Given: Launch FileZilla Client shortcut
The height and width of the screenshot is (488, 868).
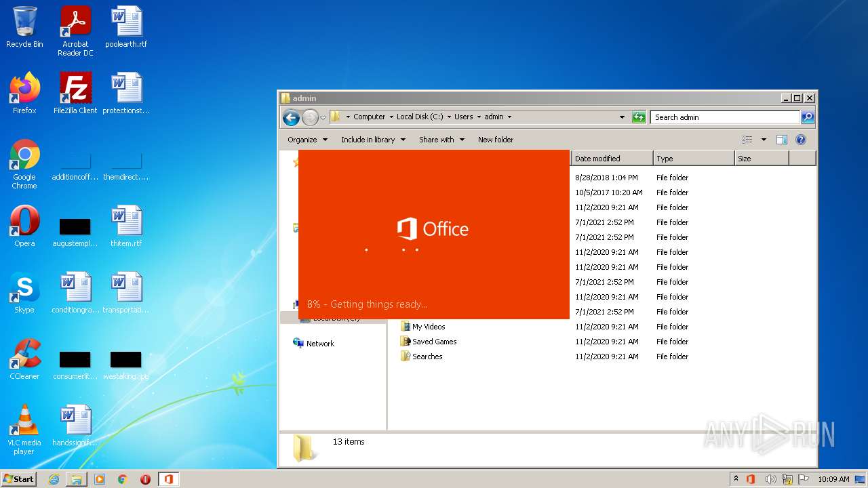Looking at the screenshot, I should click(x=75, y=94).
